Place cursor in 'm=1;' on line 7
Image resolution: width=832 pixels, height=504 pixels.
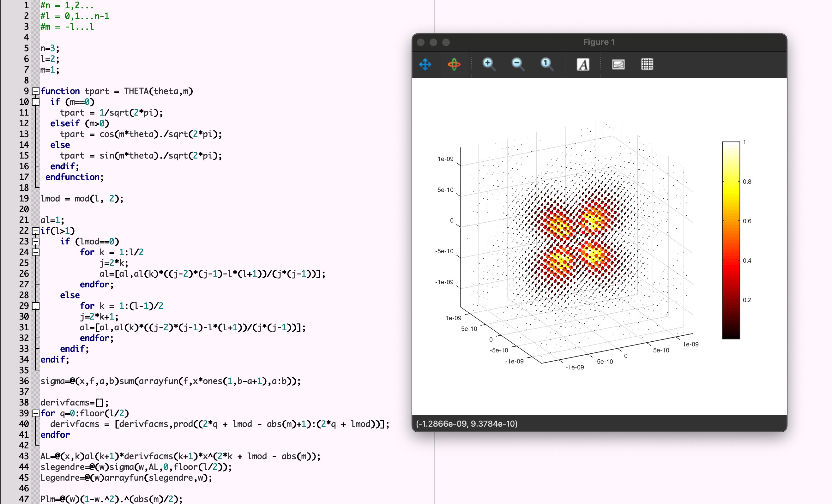point(50,70)
